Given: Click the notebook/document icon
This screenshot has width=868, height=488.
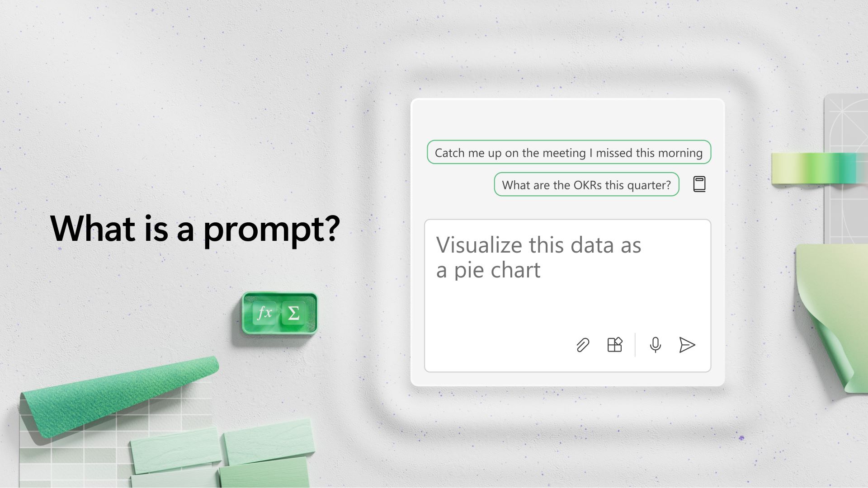Looking at the screenshot, I should pyautogui.click(x=698, y=184).
